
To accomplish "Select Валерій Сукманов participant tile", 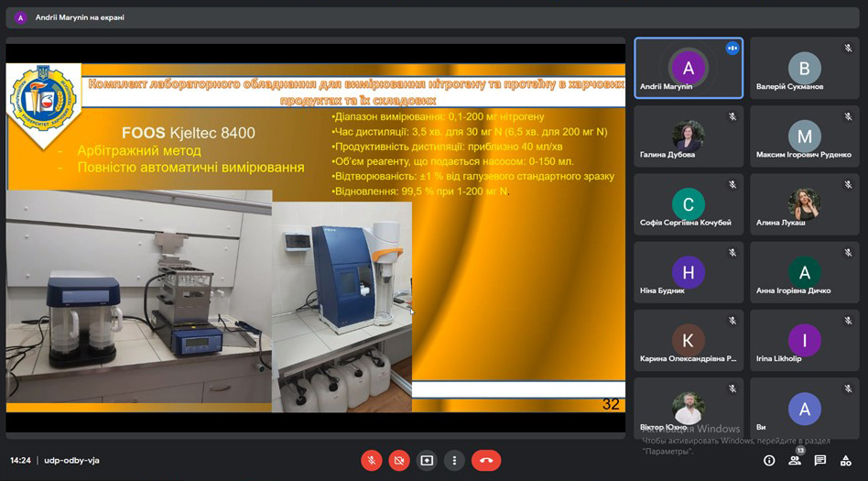I will (804, 68).
